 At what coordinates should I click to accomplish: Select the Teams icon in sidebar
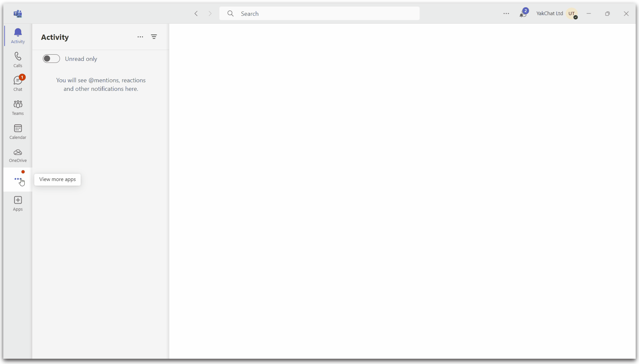tap(18, 107)
